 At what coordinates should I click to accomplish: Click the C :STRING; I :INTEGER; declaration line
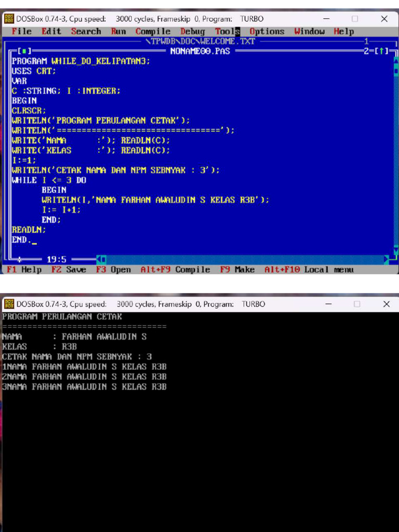66,91
